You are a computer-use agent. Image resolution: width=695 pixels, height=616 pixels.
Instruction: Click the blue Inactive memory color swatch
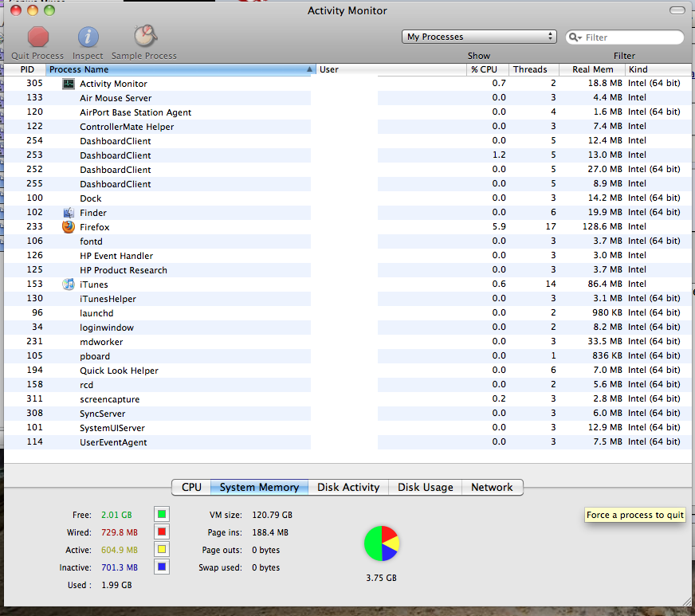162,567
